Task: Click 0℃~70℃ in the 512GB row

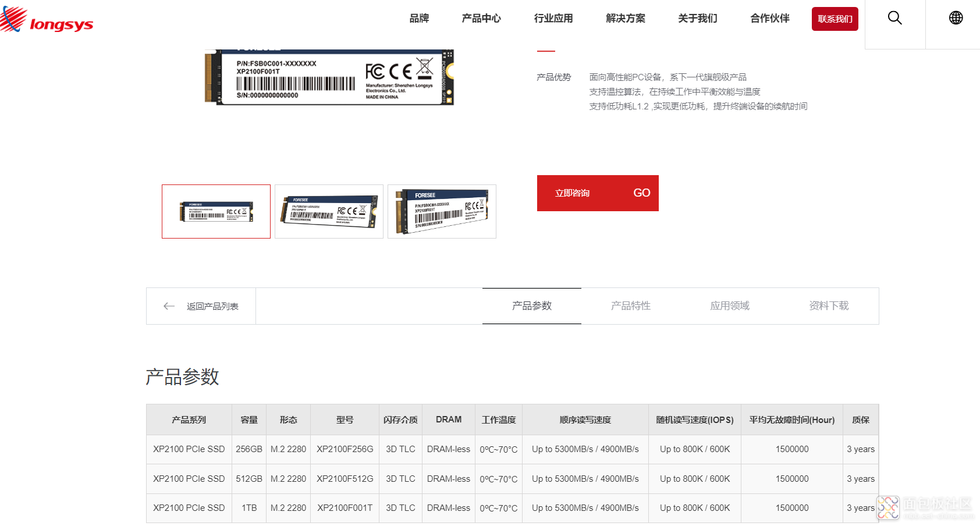Action: [x=499, y=479]
